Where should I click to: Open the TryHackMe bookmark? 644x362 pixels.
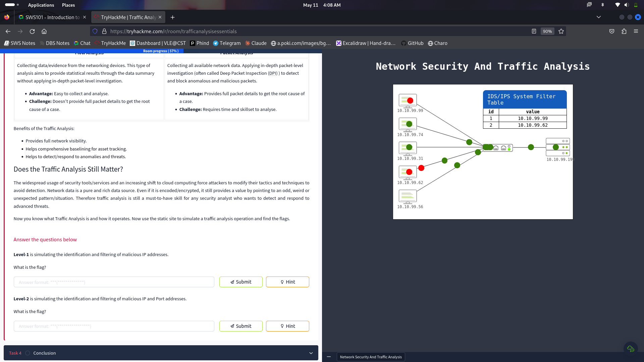(x=110, y=43)
